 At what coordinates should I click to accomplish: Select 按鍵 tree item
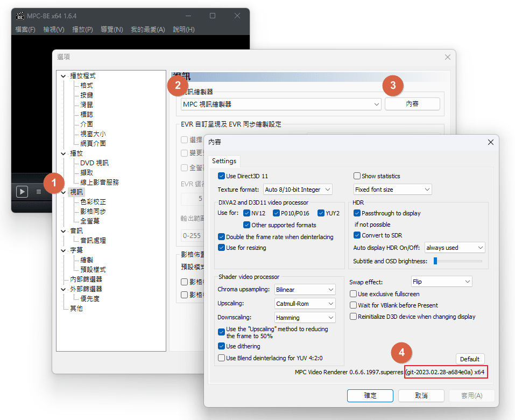pos(87,95)
